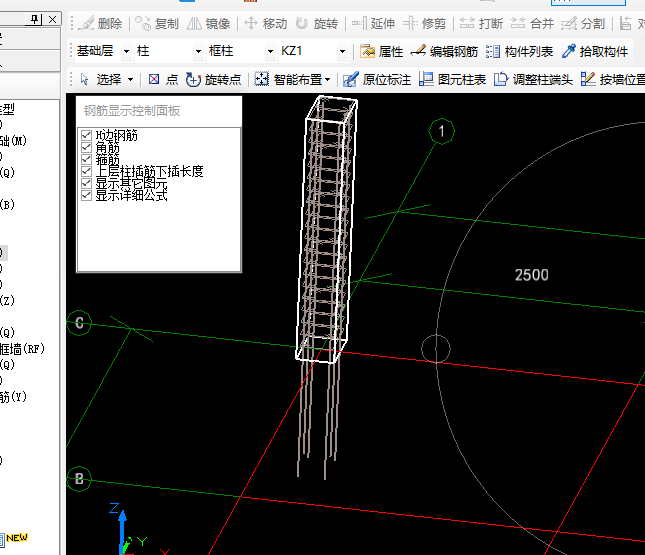The image size is (645, 555).
Task: Toggle H边钢筋 checkbox
Action: 86,135
